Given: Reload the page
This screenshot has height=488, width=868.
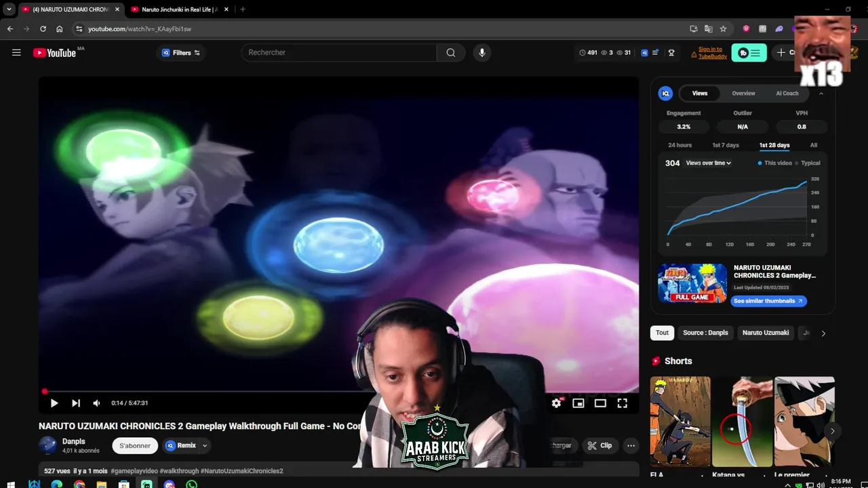Looking at the screenshot, I should (x=43, y=28).
